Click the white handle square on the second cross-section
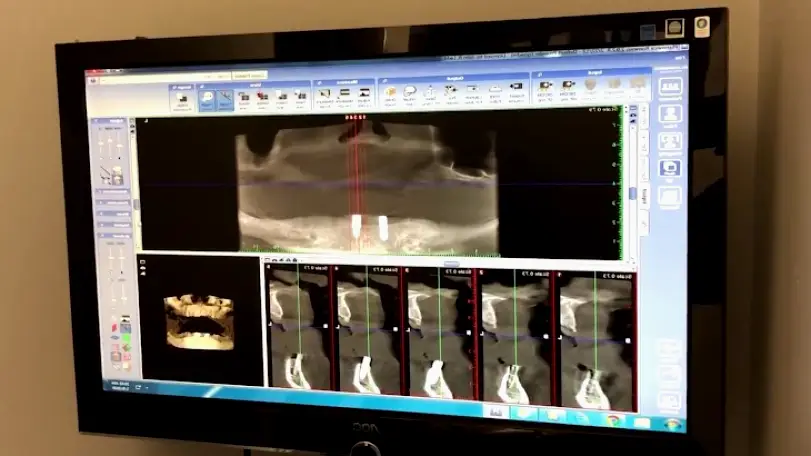This screenshot has width=811, height=456. pyautogui.click(x=396, y=329)
